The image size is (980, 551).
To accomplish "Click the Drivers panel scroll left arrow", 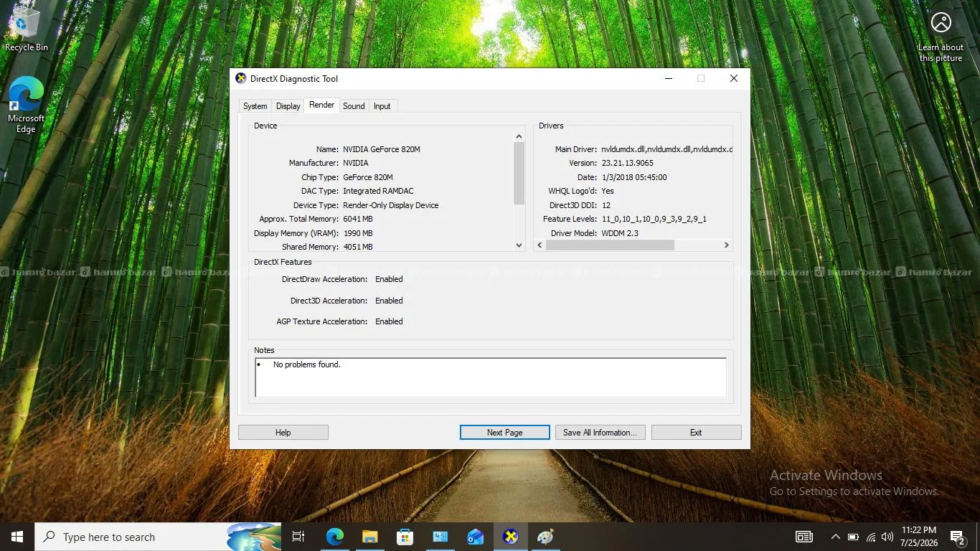I will tap(540, 245).
